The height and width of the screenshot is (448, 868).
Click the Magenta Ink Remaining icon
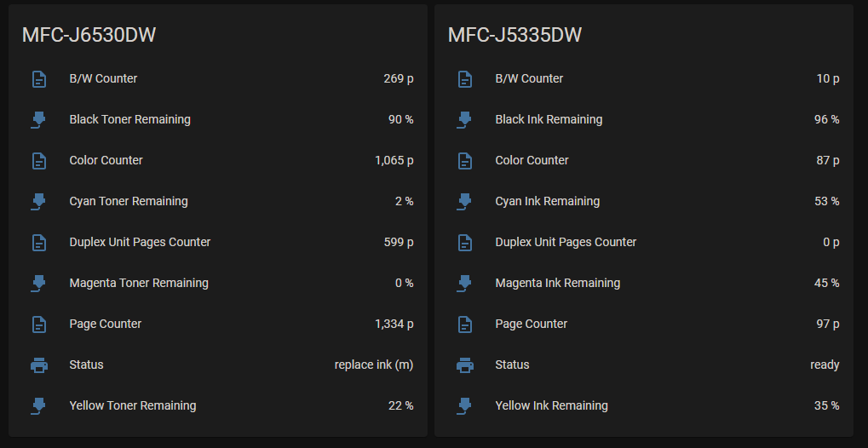pos(464,284)
